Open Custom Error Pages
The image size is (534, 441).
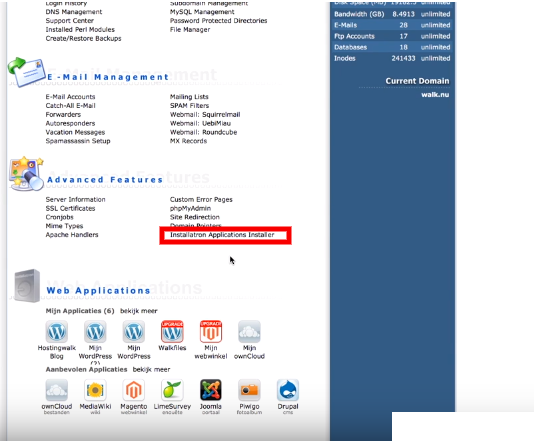201,200
